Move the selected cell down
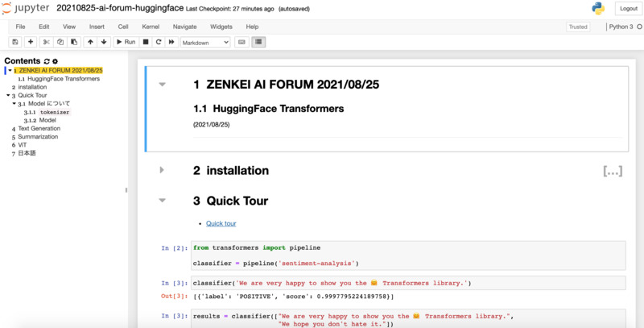The width and height of the screenshot is (644, 328). pyautogui.click(x=104, y=42)
